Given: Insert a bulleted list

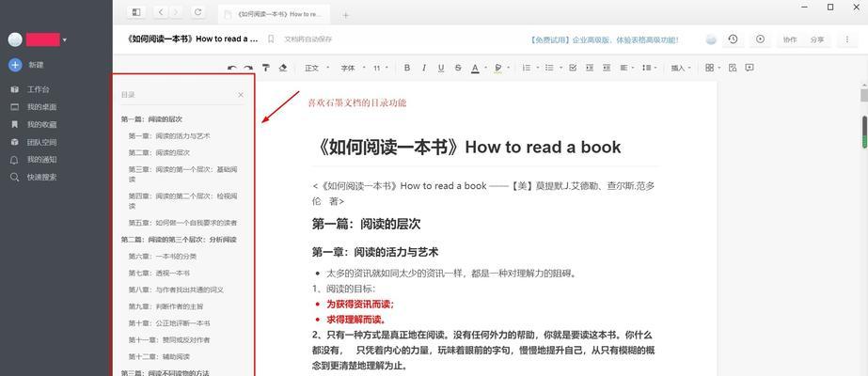Looking at the screenshot, I should (x=549, y=68).
